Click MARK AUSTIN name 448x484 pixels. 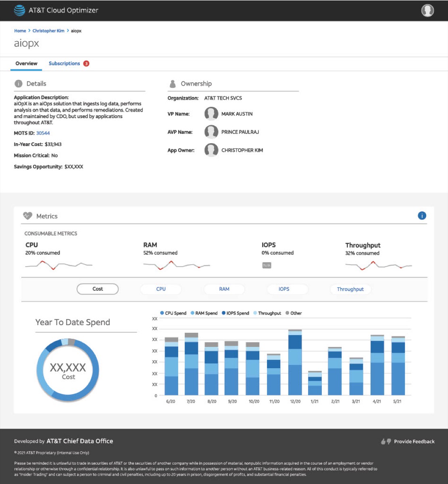[x=237, y=114]
